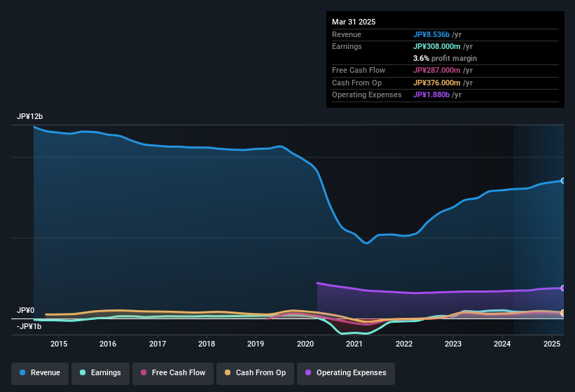Toggle the Earnings series legend button

[x=100, y=373]
